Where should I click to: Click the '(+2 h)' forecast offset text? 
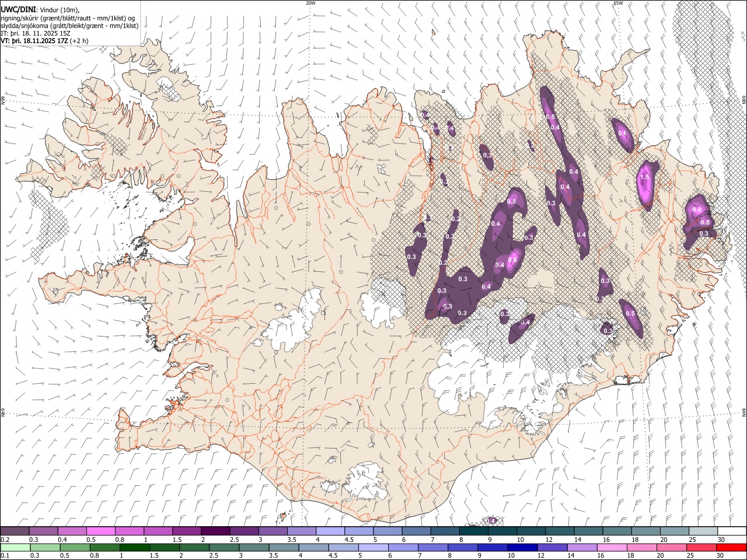coord(79,41)
